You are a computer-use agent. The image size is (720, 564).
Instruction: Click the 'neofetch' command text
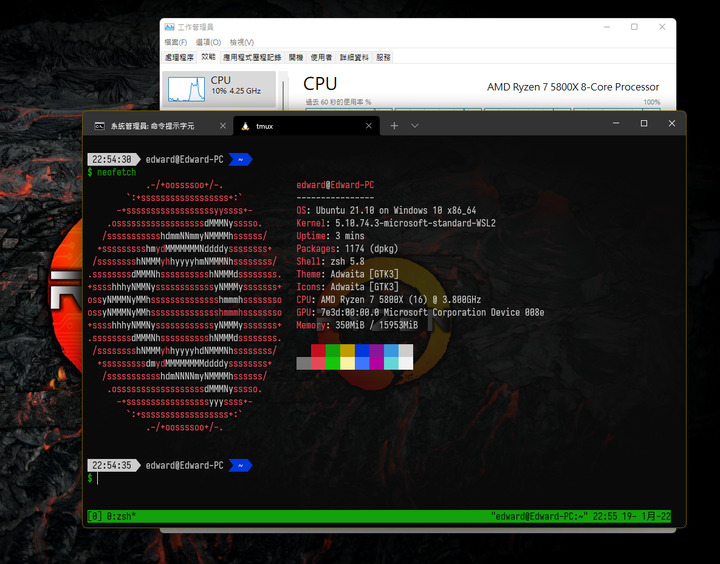point(117,172)
